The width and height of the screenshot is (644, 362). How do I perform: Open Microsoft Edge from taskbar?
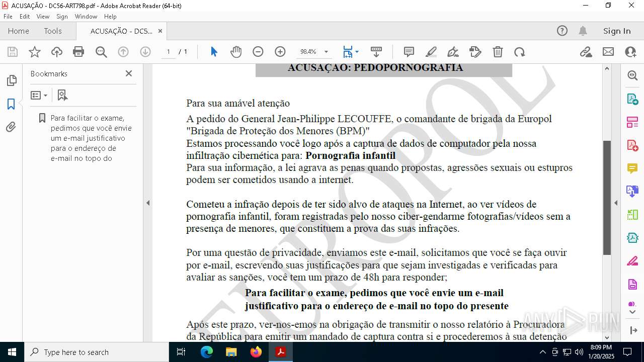click(x=207, y=352)
